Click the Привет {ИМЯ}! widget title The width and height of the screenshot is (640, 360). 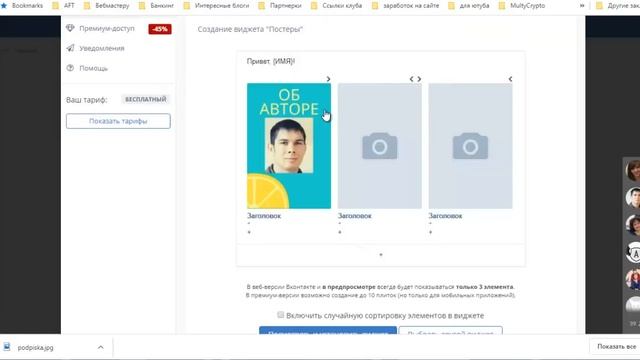pos(271,61)
